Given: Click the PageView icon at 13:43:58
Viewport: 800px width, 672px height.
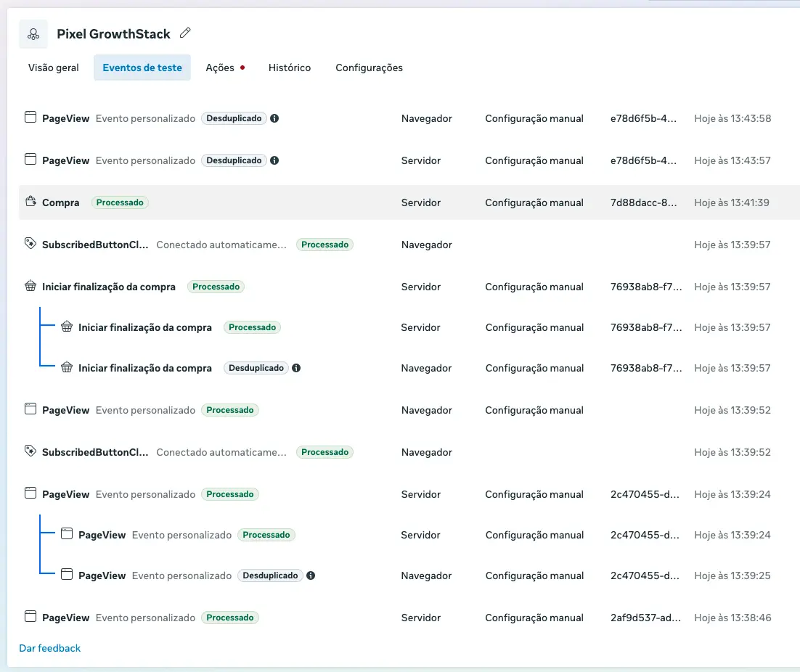Looking at the screenshot, I should point(30,118).
